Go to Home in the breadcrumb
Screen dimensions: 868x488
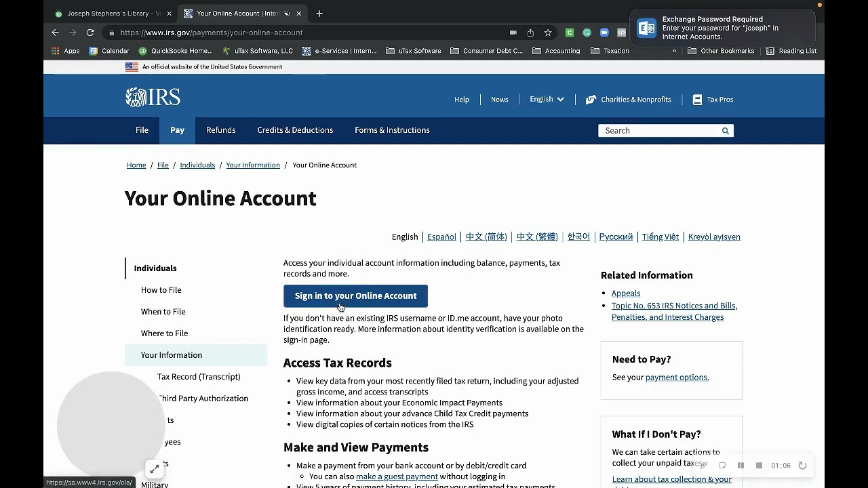pos(136,165)
